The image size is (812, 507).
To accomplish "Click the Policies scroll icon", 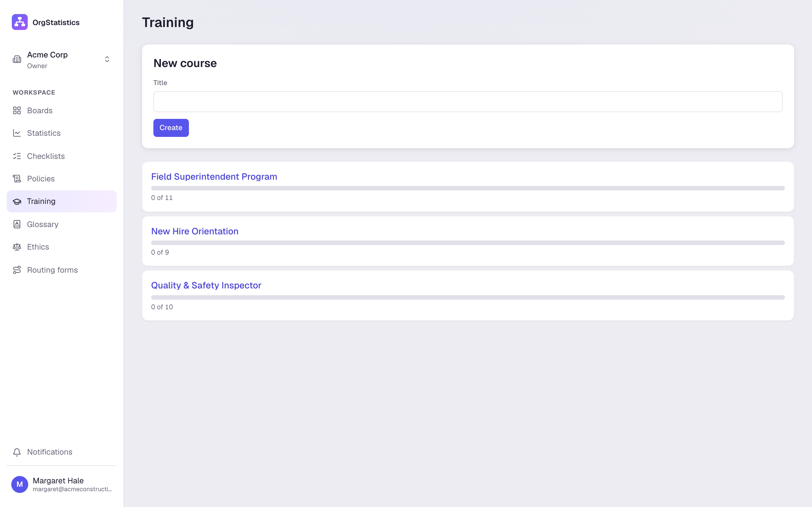I will pos(17,179).
